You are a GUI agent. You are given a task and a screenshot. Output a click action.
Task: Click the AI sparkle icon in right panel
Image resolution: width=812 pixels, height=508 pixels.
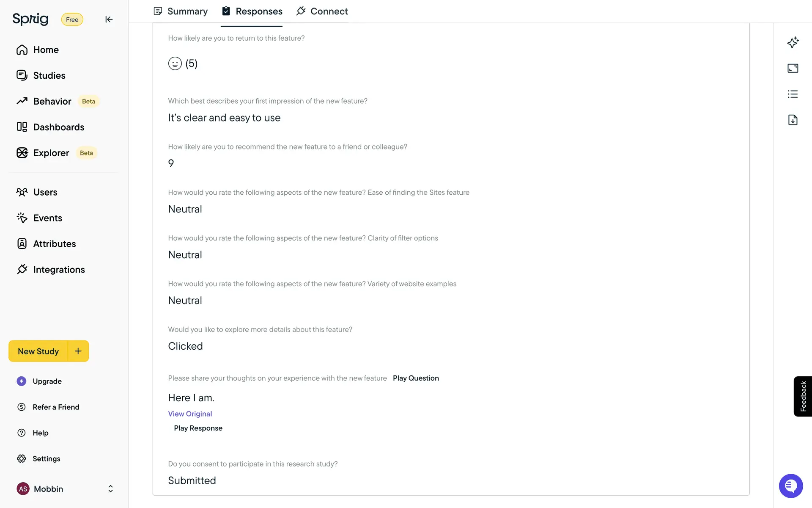[793, 42]
